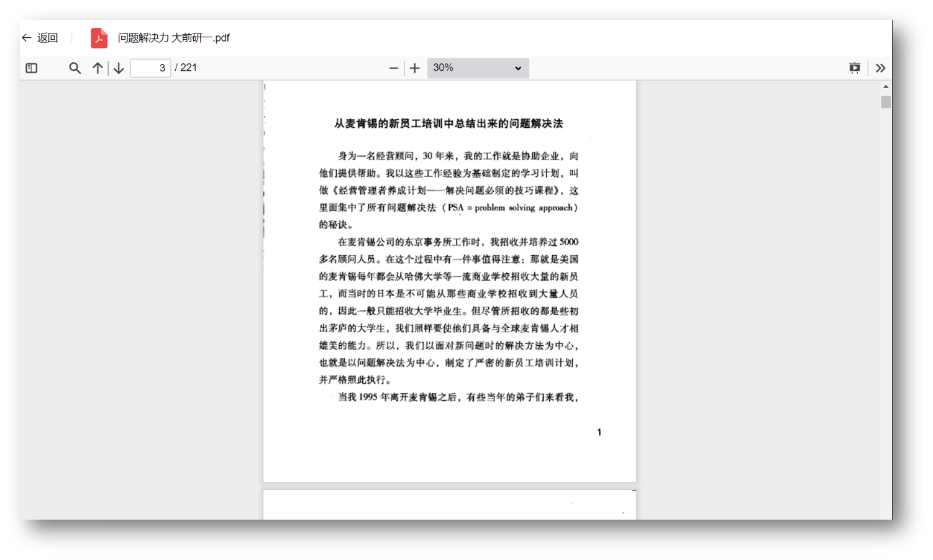Image resolution: width=933 pixels, height=560 pixels.
Task: Click the text PSA = problem solving approach
Action: (511, 208)
